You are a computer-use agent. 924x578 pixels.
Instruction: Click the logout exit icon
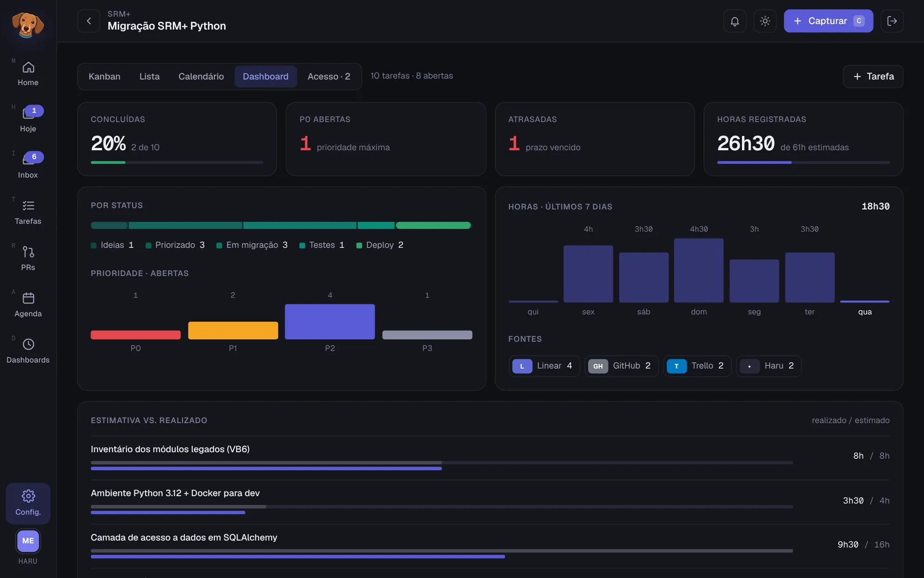tap(892, 21)
